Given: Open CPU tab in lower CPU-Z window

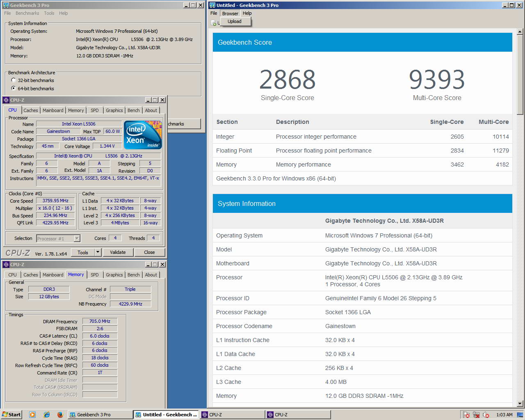Looking at the screenshot, I should pyautogui.click(x=13, y=275).
